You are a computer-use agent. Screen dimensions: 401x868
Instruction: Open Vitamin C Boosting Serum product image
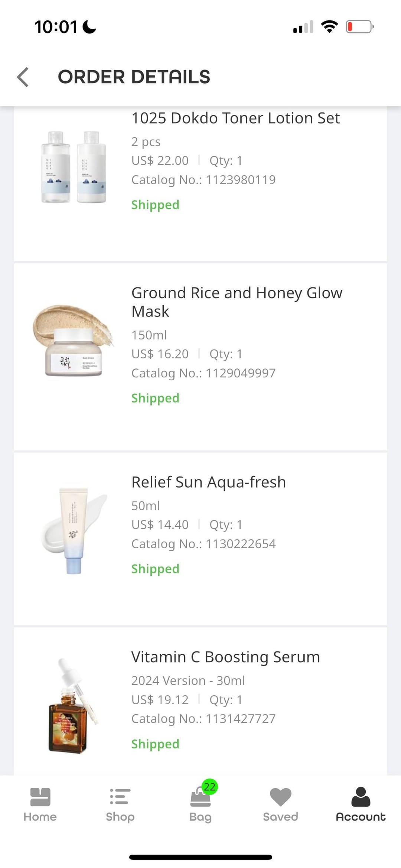click(x=74, y=706)
